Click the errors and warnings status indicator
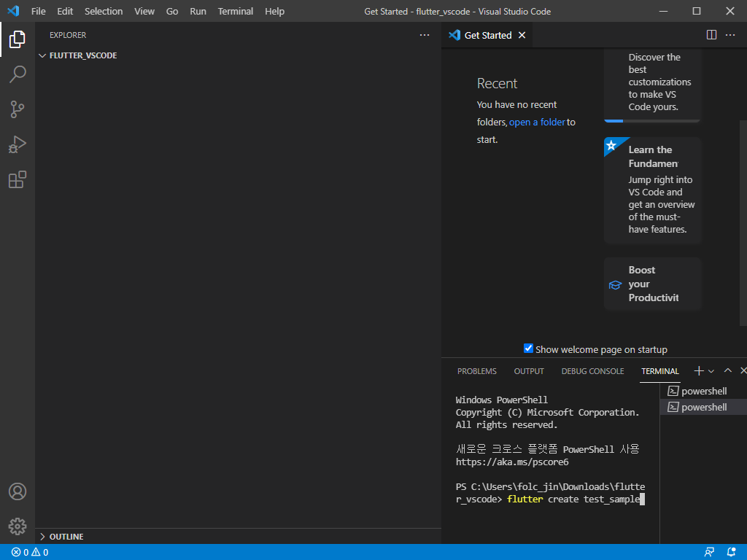 [30, 553]
